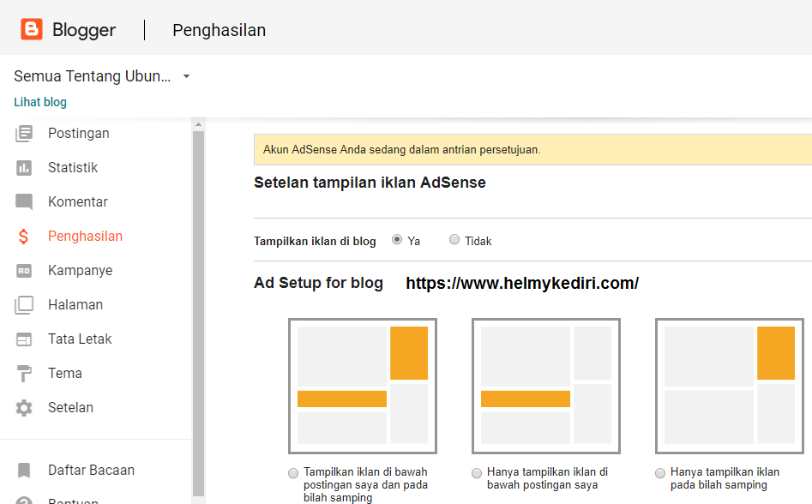
Task: Select Penghasilan menu item
Action: (86, 236)
